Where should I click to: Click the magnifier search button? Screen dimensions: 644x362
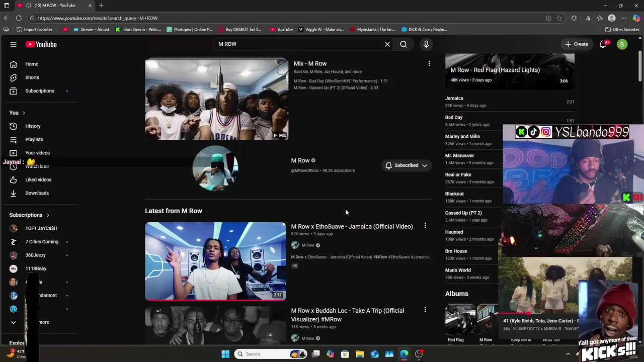pos(404,44)
